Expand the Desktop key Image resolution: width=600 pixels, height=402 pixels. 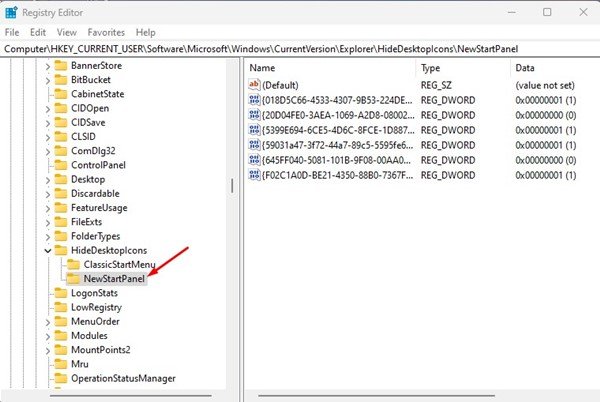47,180
